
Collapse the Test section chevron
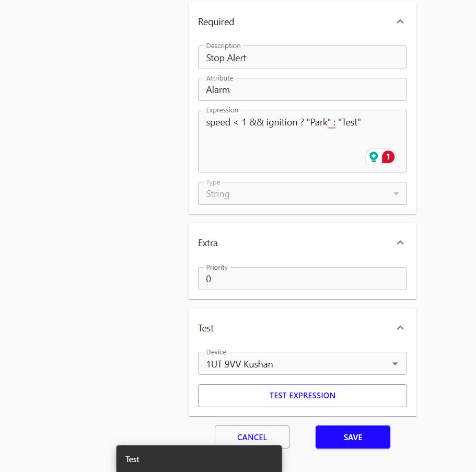[400, 328]
